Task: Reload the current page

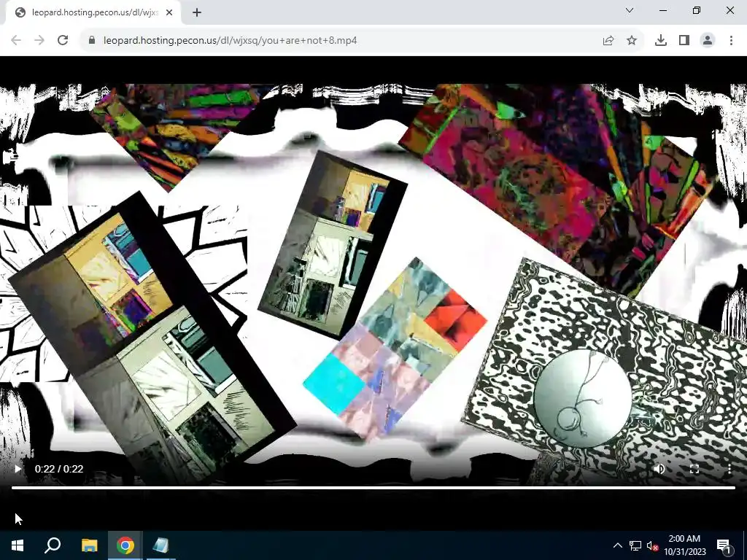Action: 63,41
